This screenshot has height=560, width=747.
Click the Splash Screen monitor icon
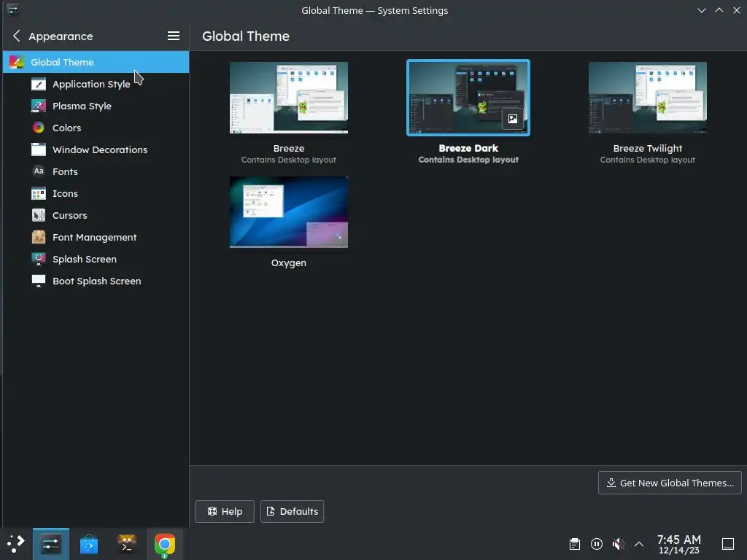click(x=38, y=259)
